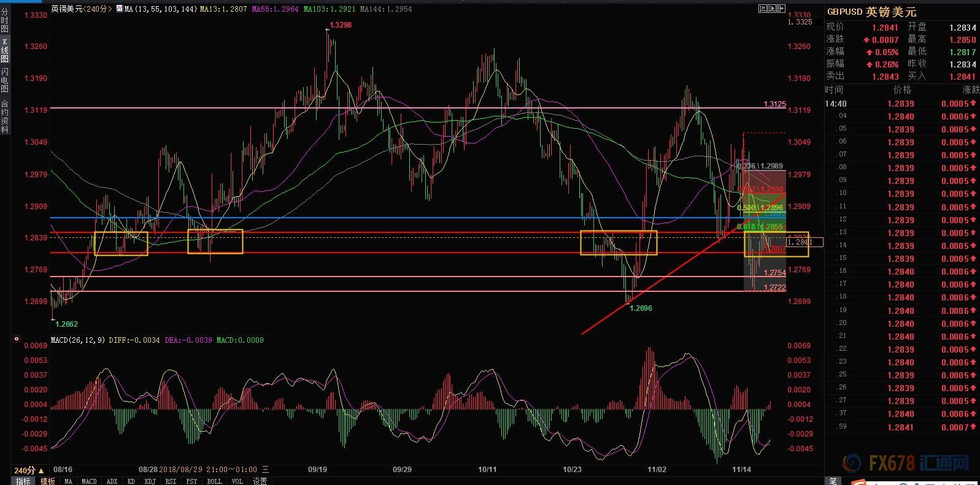
Task: Apply the MACD indicator from bottom bar
Action: point(89,481)
